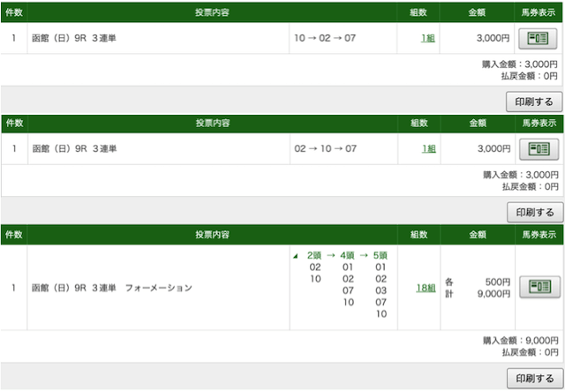Viewport: 565px width, 392px height.
Task: Click 印刷する below the first bet table
Action: pyautogui.click(x=534, y=102)
